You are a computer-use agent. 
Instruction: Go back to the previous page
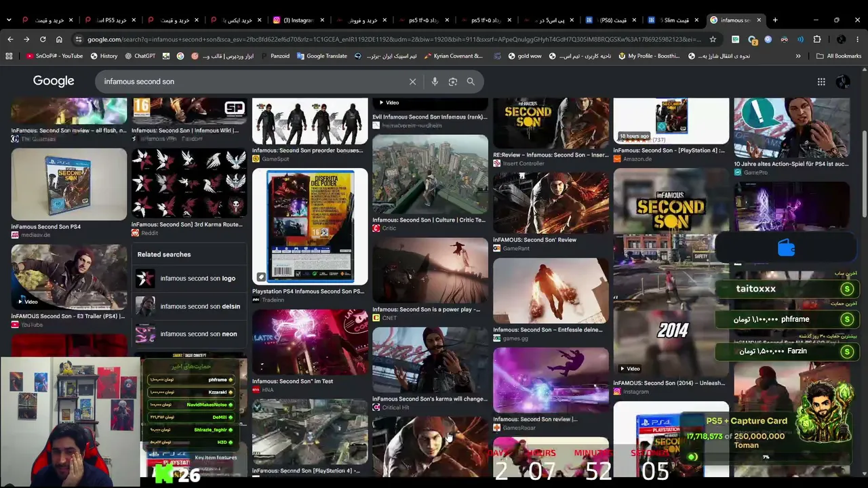[10, 39]
